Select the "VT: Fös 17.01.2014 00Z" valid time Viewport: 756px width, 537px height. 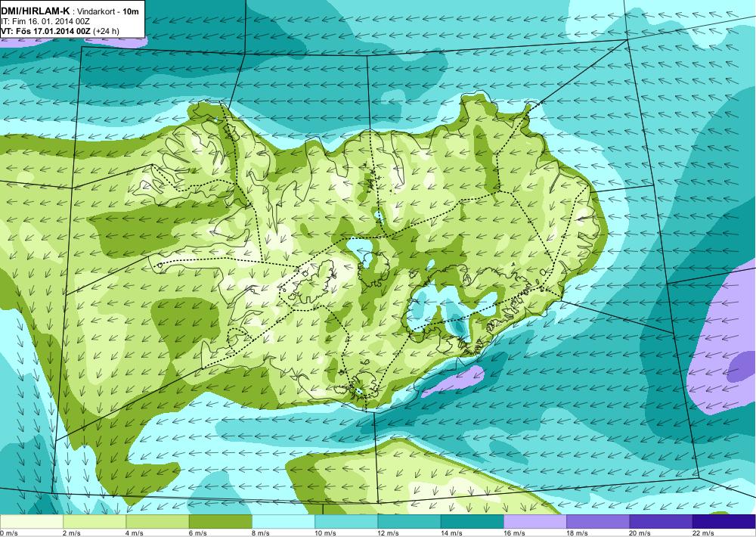tap(46, 31)
